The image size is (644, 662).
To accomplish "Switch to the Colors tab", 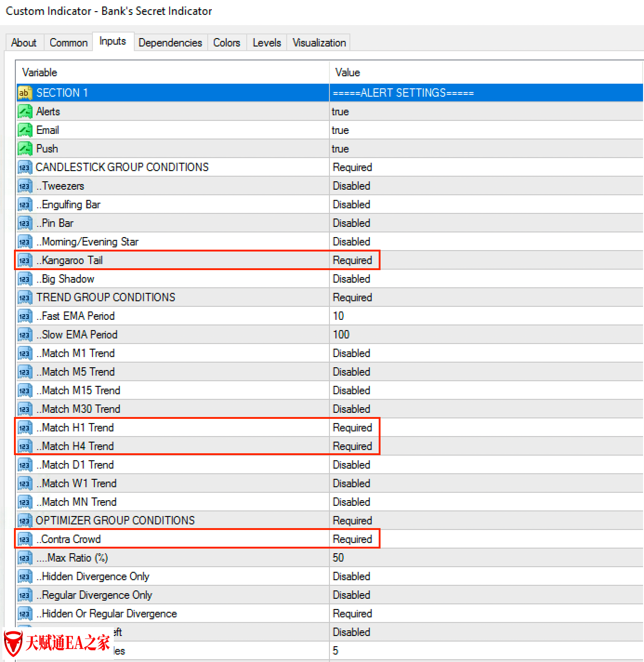I will pyautogui.click(x=226, y=43).
